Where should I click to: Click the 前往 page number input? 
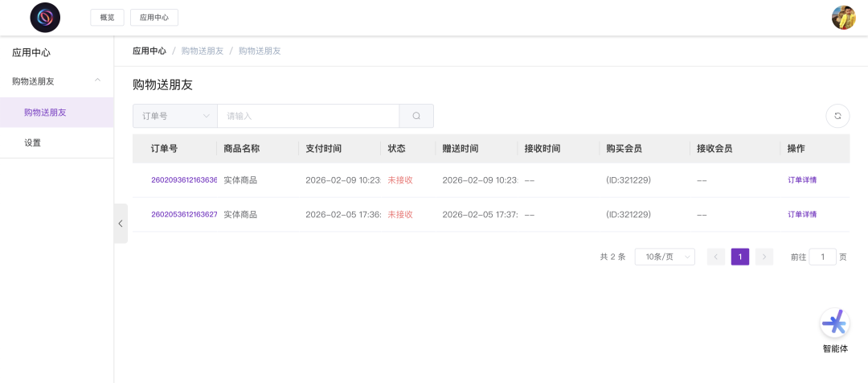pyautogui.click(x=822, y=257)
